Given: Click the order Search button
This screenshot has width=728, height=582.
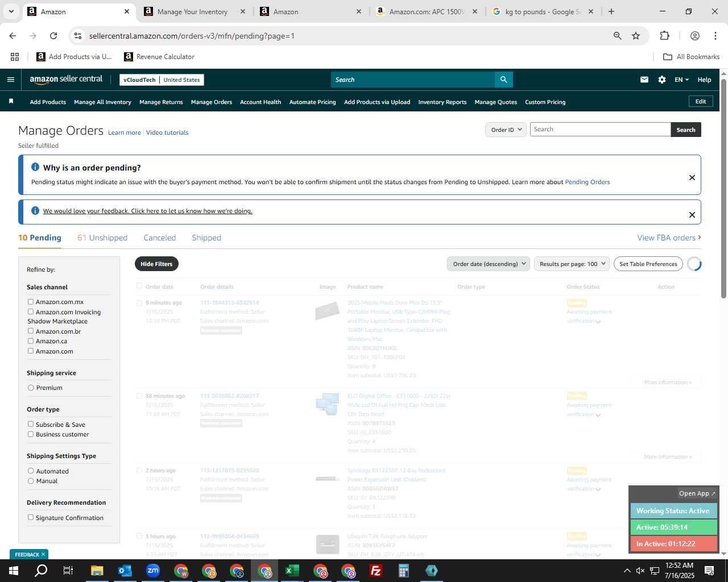Looking at the screenshot, I should [686, 130].
